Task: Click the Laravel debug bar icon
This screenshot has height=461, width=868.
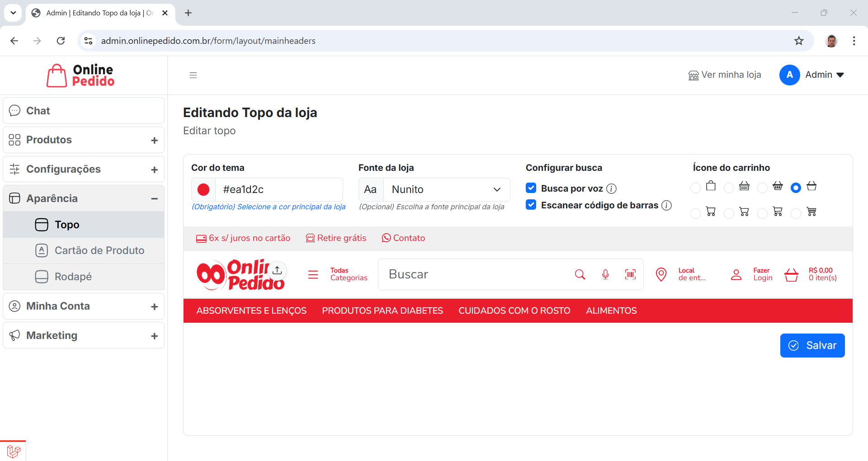Action: point(14,451)
